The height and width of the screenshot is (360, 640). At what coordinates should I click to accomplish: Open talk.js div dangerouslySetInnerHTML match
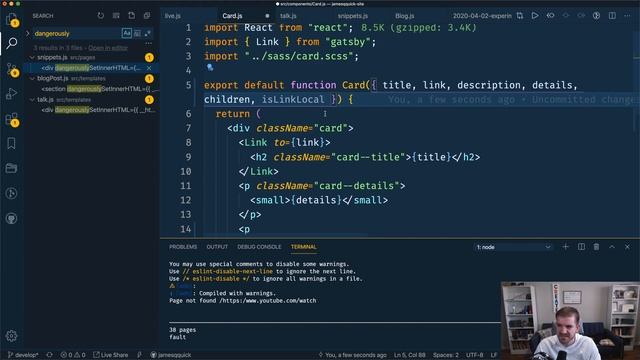pyautogui.click(x=98, y=110)
